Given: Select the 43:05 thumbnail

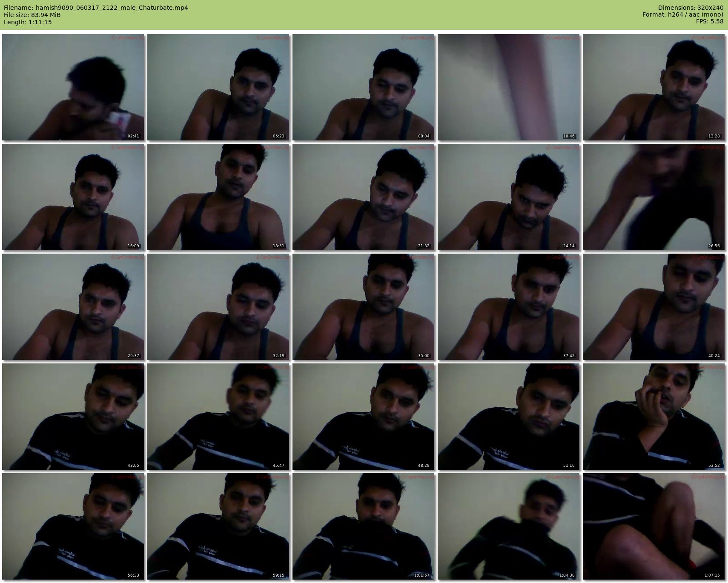Looking at the screenshot, I should (73, 417).
